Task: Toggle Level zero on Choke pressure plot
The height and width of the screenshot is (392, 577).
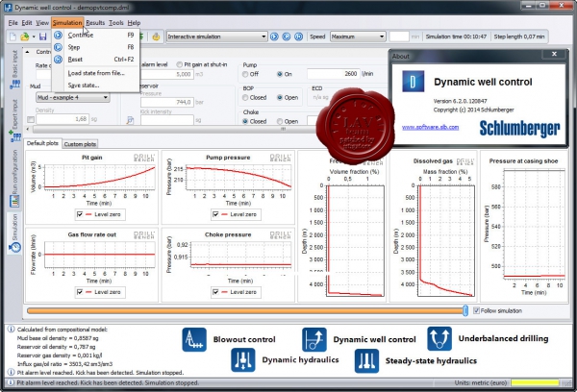Action: 215,292
